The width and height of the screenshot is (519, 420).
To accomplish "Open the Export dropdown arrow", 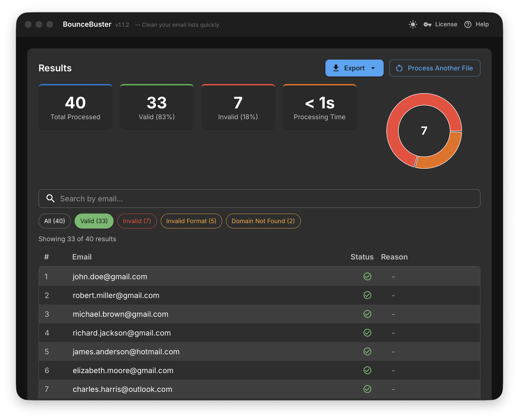I will coord(373,68).
